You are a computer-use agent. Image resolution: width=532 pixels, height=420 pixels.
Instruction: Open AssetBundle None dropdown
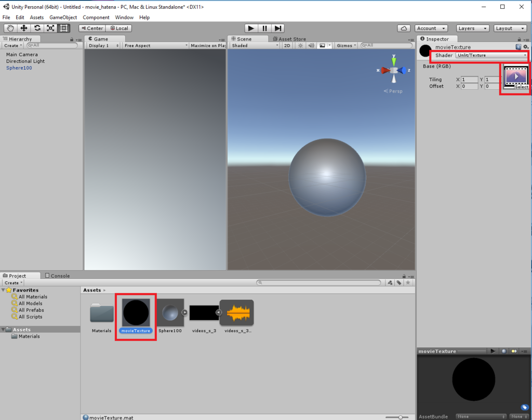tap(481, 416)
